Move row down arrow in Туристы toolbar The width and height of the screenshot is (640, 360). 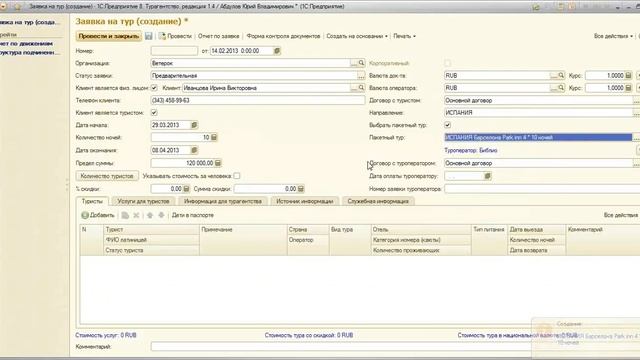tap(161, 215)
